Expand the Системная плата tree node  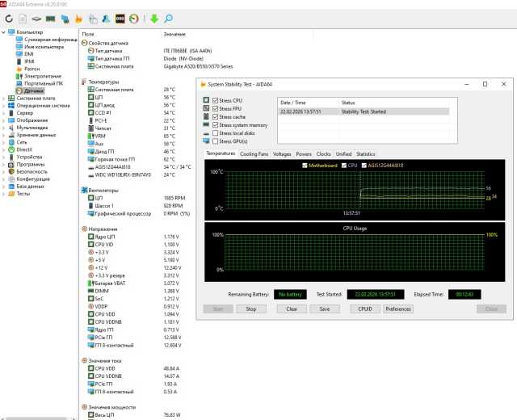pyautogui.click(x=4, y=98)
